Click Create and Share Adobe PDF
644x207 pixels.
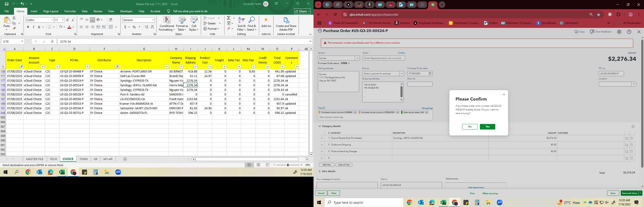286,24
